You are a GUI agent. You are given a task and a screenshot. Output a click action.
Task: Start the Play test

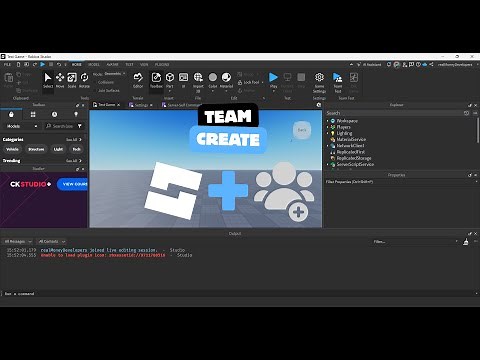pyautogui.click(x=273, y=81)
